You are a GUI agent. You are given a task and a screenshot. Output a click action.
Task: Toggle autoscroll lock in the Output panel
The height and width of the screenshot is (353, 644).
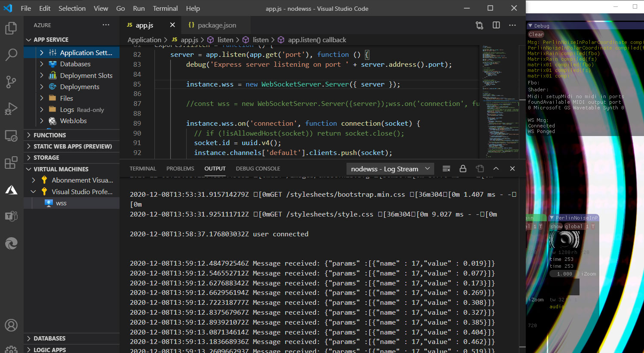pyautogui.click(x=463, y=169)
